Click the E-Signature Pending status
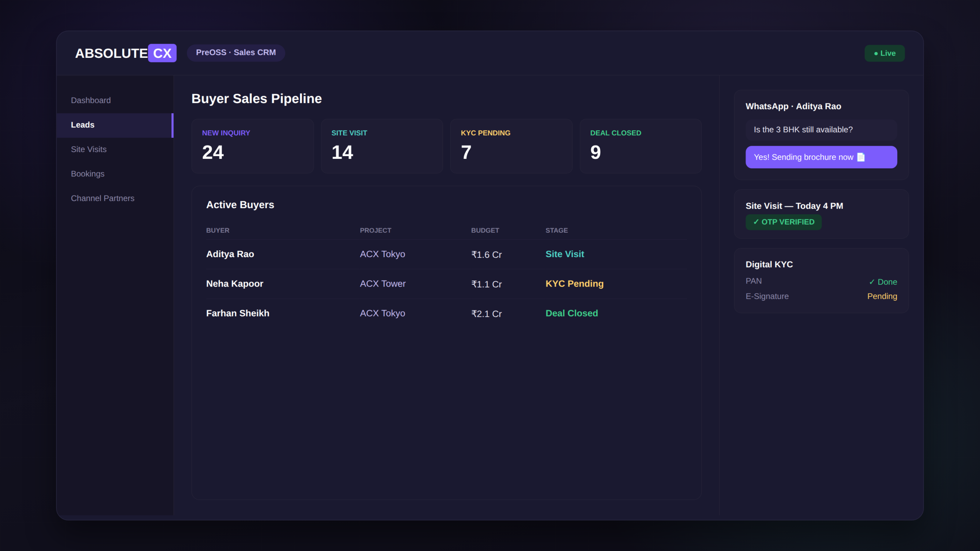This screenshot has height=551, width=980. (x=882, y=296)
